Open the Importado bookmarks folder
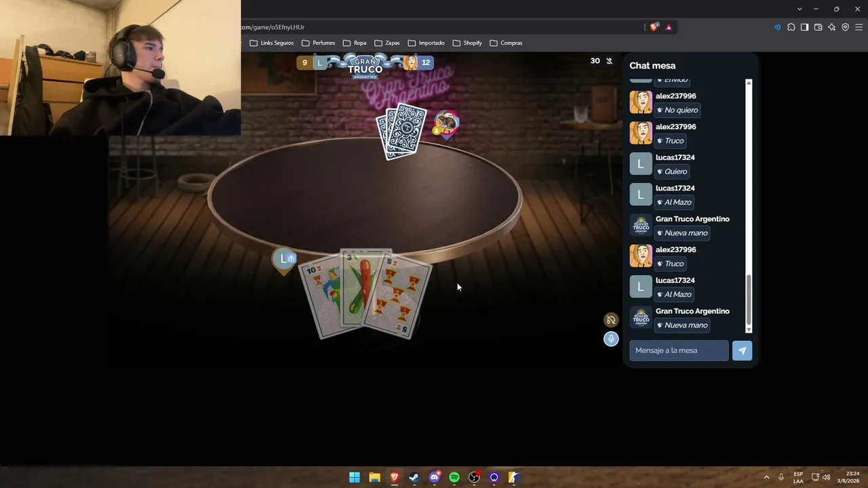This screenshot has height=488, width=868. [427, 43]
